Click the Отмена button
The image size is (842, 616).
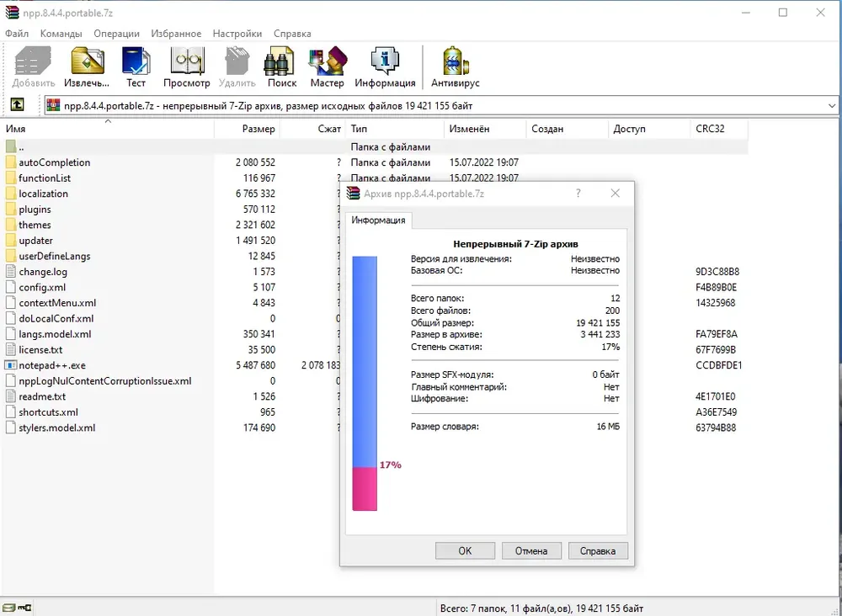coord(531,550)
